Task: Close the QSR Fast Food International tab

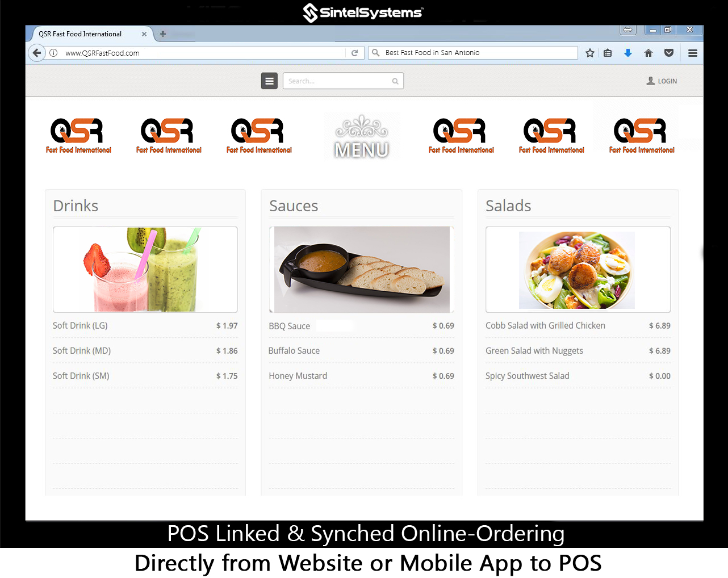Action: click(x=144, y=34)
